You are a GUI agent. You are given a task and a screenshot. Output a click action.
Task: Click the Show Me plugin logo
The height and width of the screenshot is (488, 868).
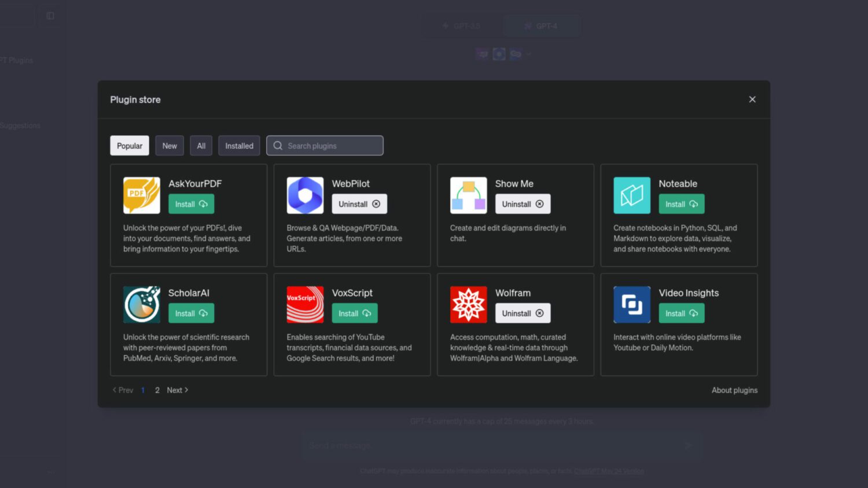tap(469, 195)
